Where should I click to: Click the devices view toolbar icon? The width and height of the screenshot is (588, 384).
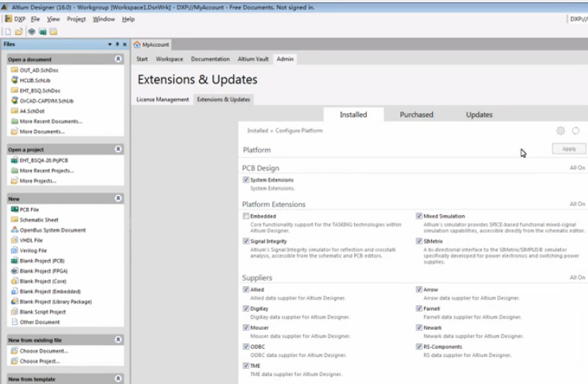pos(32,32)
